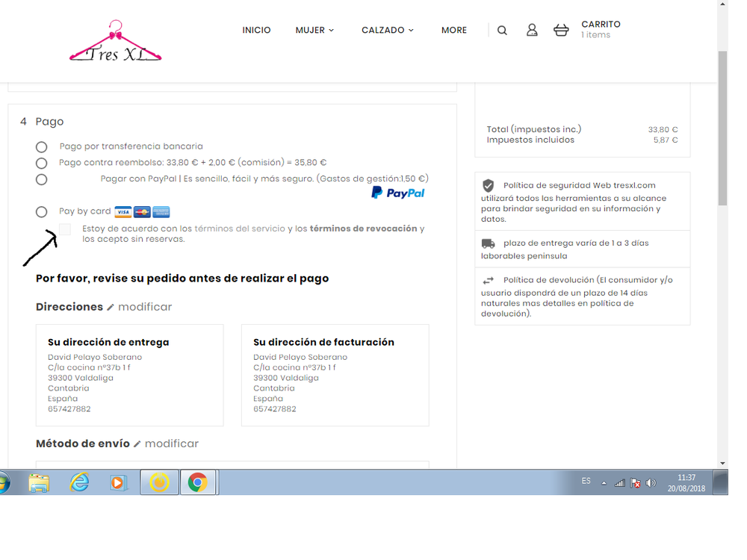
Task: Click the security shield icon in sidebar
Action: point(489,185)
